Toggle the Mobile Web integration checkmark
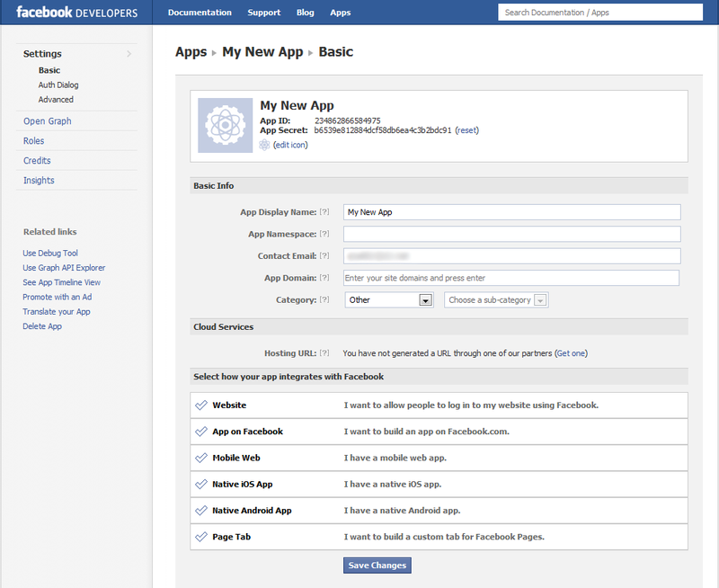Viewport: 719px width, 588px height. (200, 458)
